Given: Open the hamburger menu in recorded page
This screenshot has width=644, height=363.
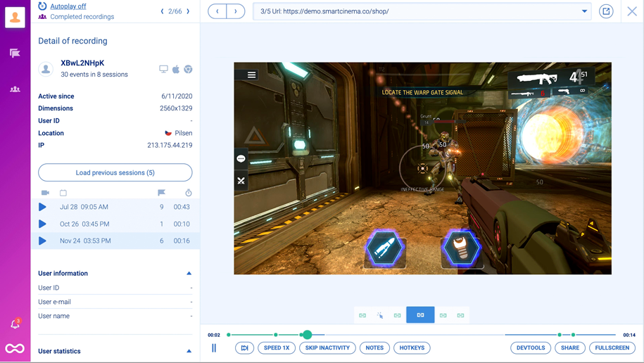Looking at the screenshot, I should click(251, 75).
